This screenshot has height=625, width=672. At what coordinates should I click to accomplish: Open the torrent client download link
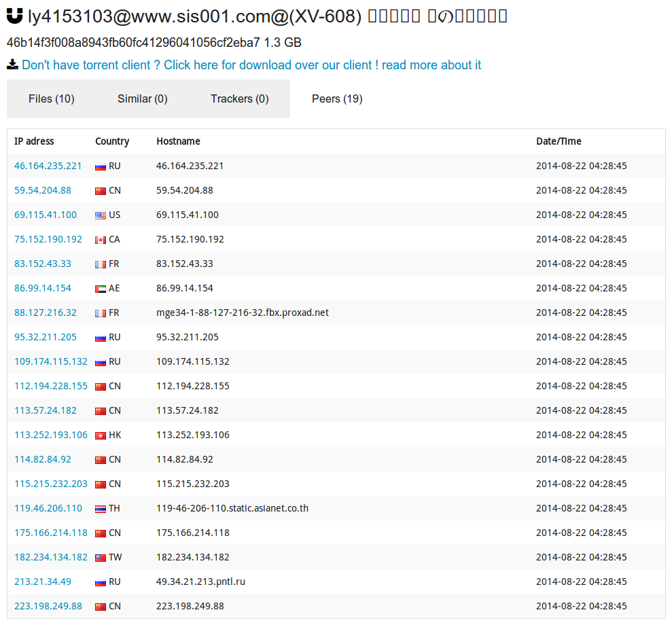[251, 65]
